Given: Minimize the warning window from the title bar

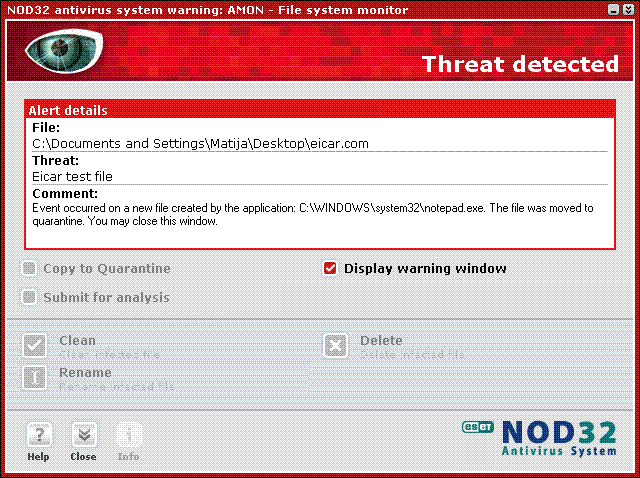Looking at the screenshot, I should [x=613, y=9].
